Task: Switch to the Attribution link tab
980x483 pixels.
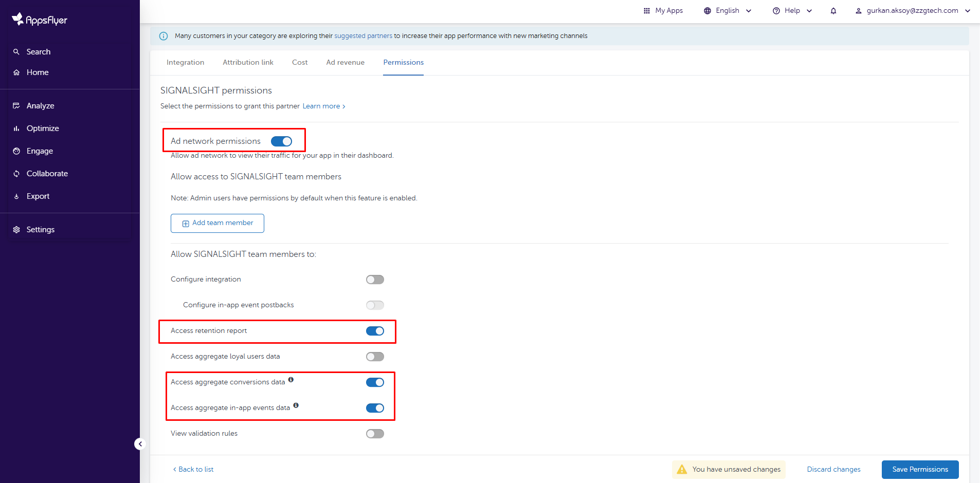Action: point(248,62)
